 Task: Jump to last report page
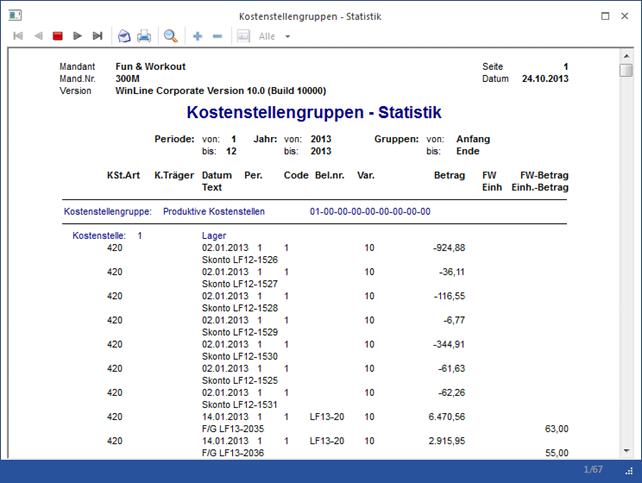(x=97, y=36)
